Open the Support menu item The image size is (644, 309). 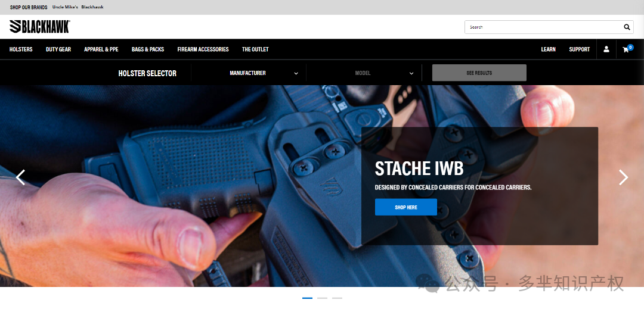coord(579,49)
